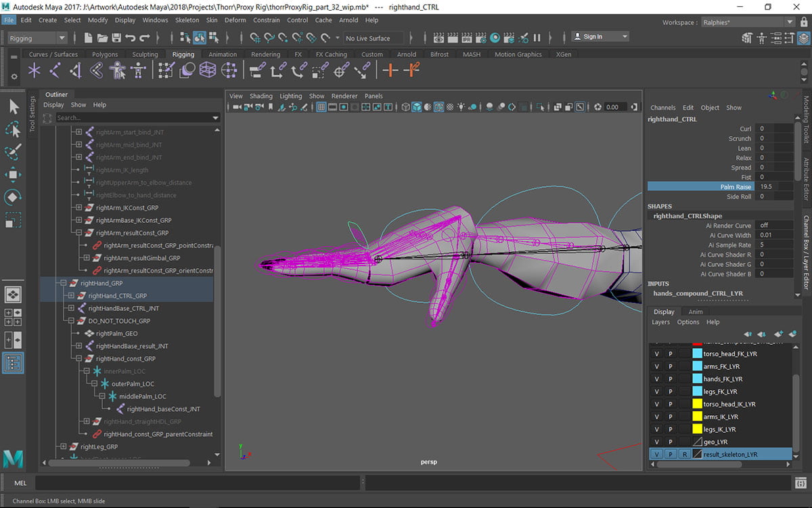The height and width of the screenshot is (508, 812).
Task: Click the Parent Constraint shelf icon
Action: 257,70
